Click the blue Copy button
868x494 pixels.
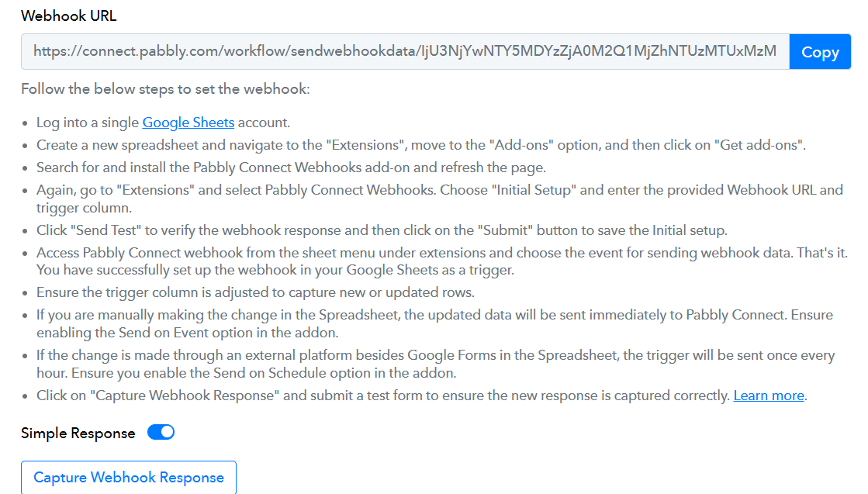click(x=820, y=52)
